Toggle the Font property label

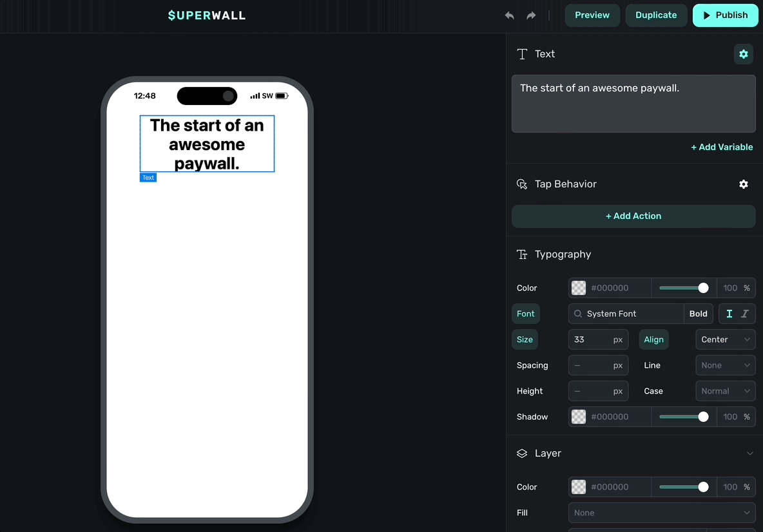[x=525, y=314]
